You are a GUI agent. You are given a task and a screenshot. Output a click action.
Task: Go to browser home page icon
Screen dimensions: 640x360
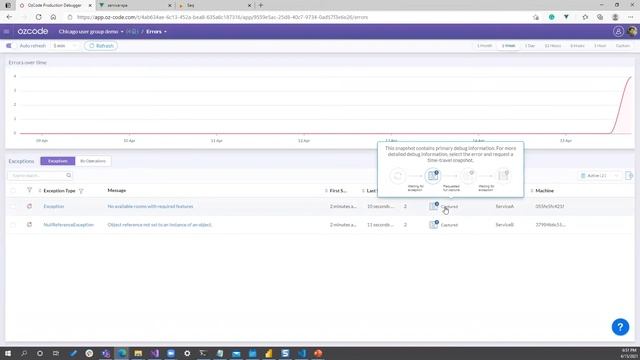(53, 17)
